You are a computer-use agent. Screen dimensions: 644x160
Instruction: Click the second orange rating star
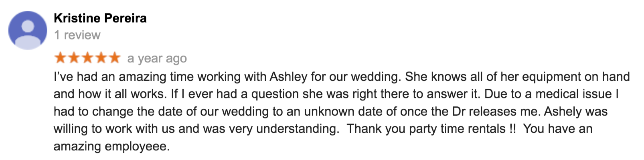[x=74, y=58]
